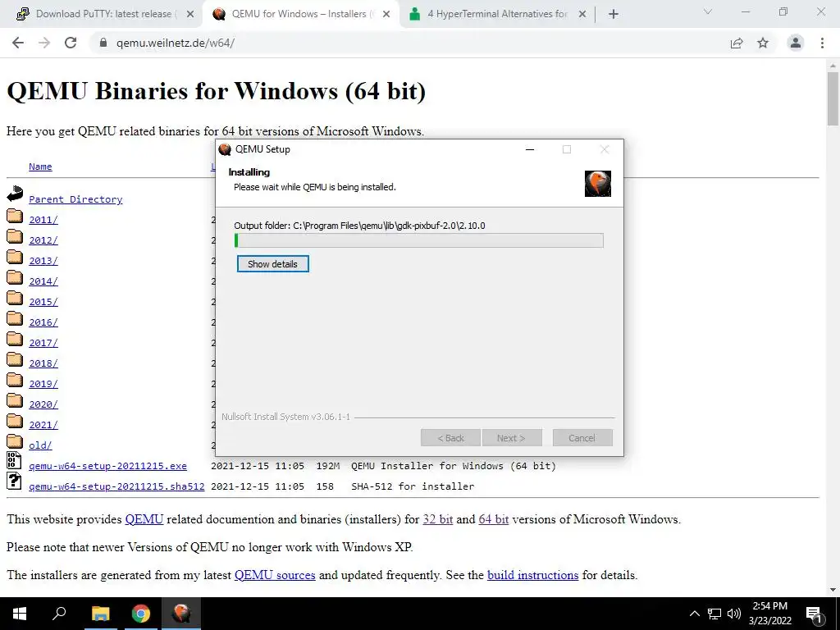Viewport: 840px width, 630px height.
Task: Click the browser Back arrow
Action: coord(18,43)
